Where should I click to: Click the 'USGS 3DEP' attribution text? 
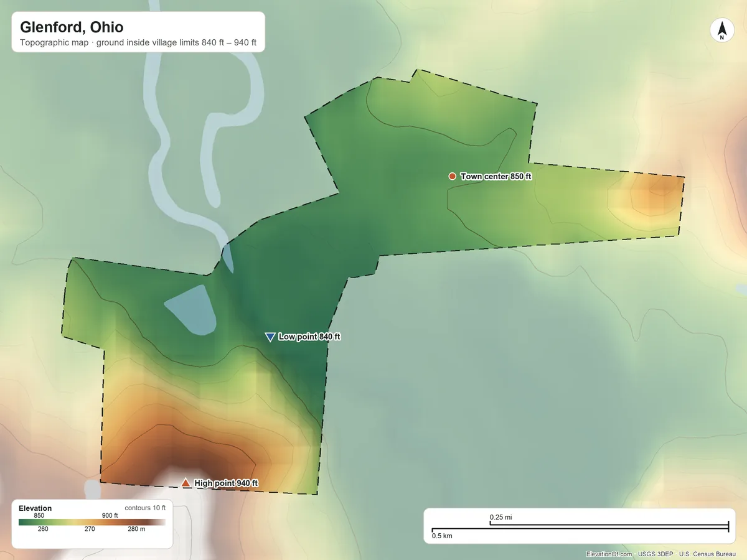click(x=655, y=554)
